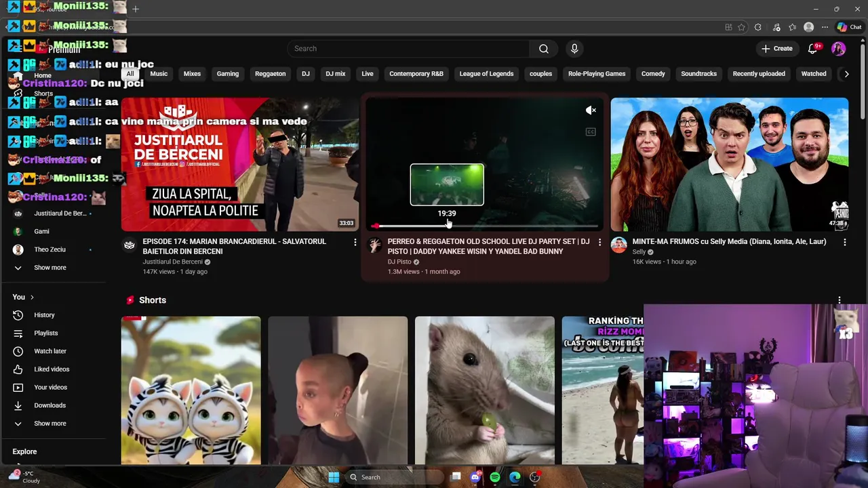This screenshot has width=868, height=488.
Task: Open zebra kittens Short thumbnail
Action: coord(191,390)
